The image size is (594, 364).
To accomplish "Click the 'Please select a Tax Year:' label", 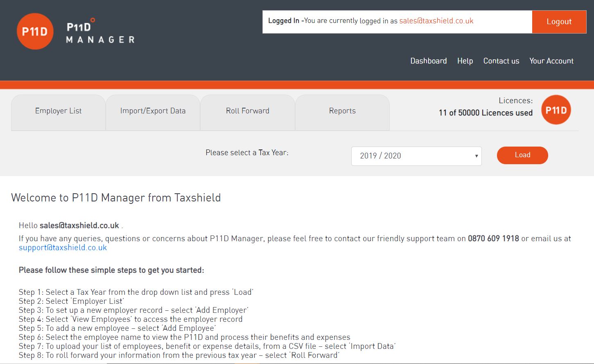I will pos(247,153).
